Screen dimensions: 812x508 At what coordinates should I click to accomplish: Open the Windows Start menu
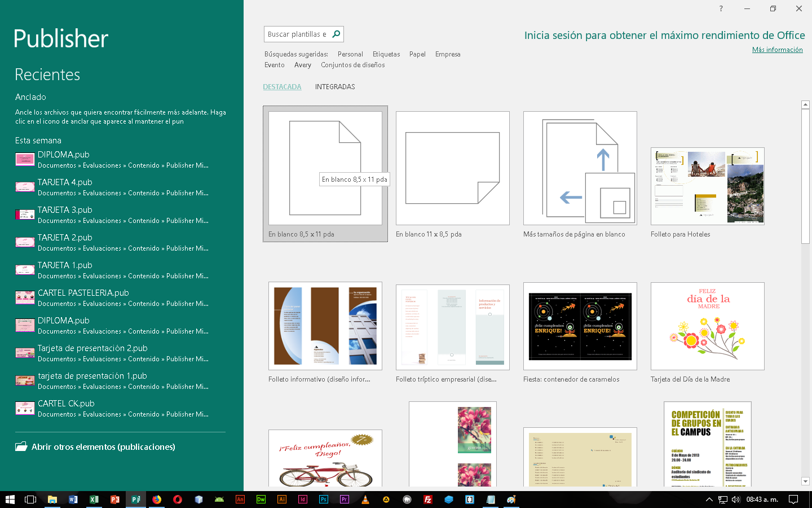[x=10, y=500]
